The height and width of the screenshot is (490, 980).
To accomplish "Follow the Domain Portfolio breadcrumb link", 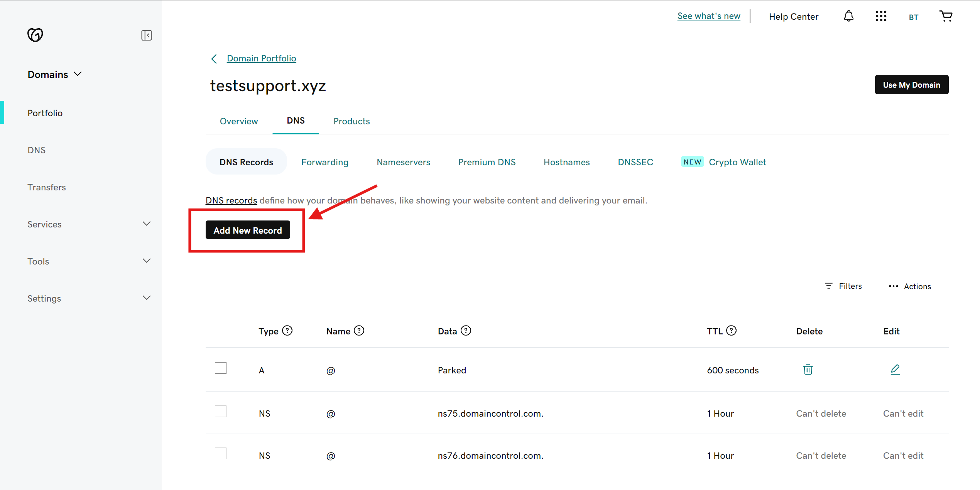I will tap(262, 58).
